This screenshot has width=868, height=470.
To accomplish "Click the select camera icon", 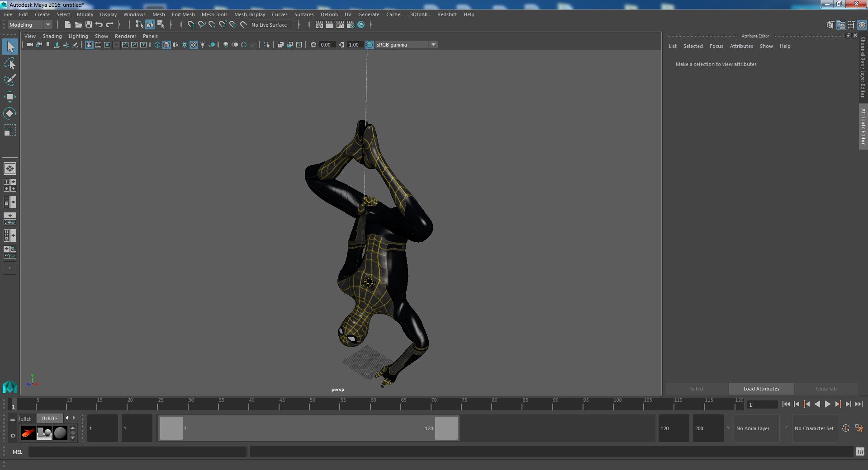I will [x=29, y=45].
